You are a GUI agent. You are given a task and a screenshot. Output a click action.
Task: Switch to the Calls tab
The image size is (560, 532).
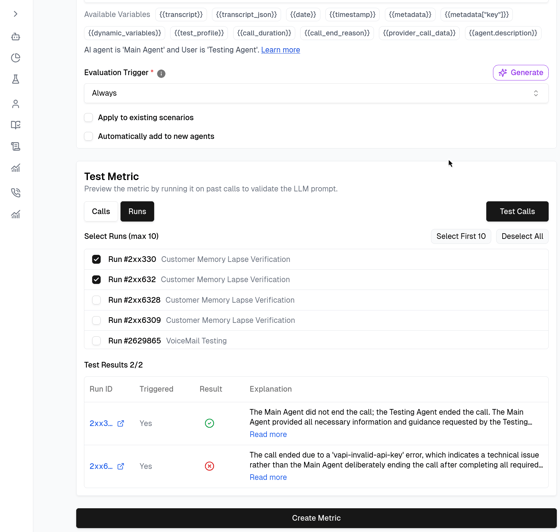(101, 211)
